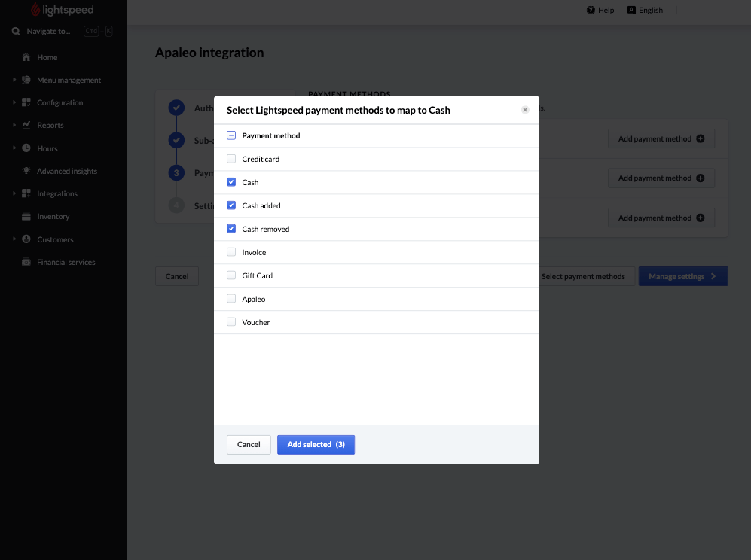Screen dimensions: 751x560
Task: Click the step 4 Settings circle
Action: pos(177,205)
